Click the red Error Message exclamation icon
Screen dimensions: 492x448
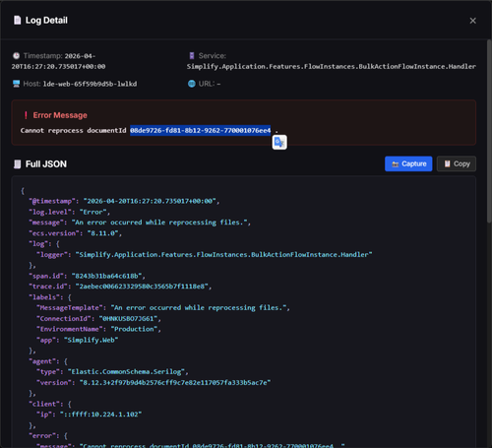[x=26, y=115]
